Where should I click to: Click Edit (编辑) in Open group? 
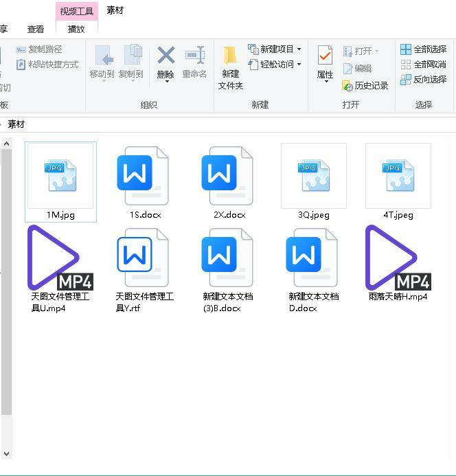pyautogui.click(x=357, y=69)
